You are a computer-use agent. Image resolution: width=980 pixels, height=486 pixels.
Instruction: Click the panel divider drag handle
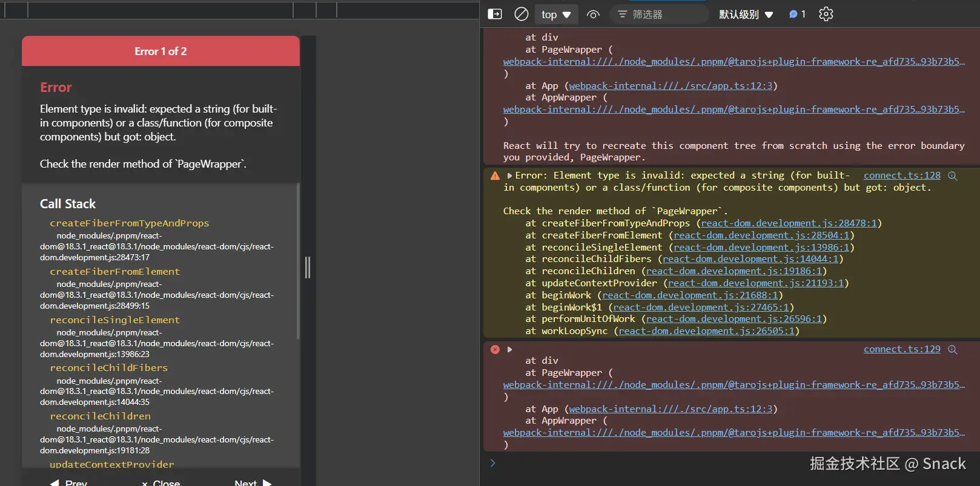coord(308,267)
